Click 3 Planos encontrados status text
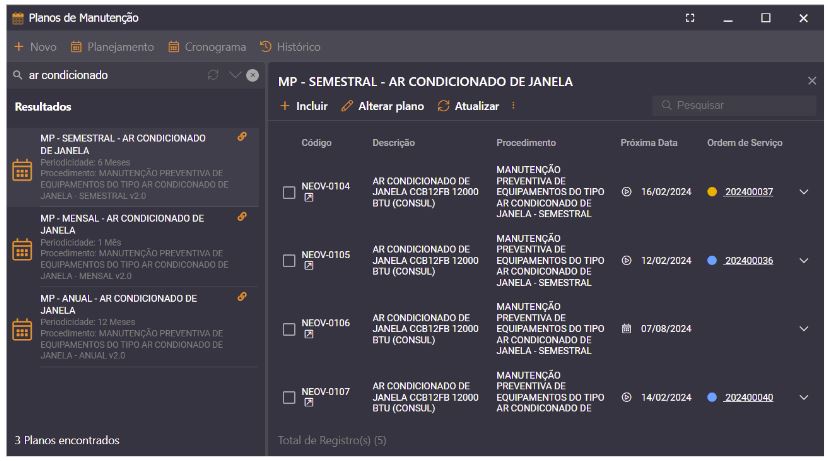This screenshot has height=461, width=828. tap(67, 440)
